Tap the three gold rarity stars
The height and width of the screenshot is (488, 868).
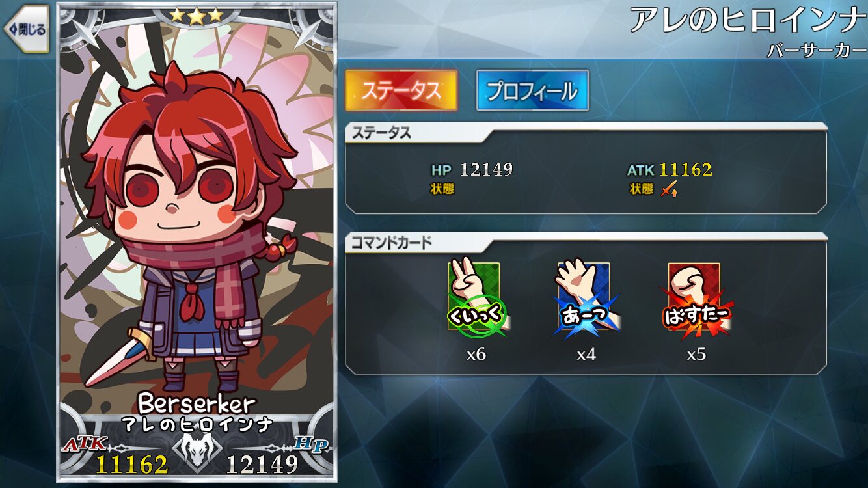click(196, 15)
